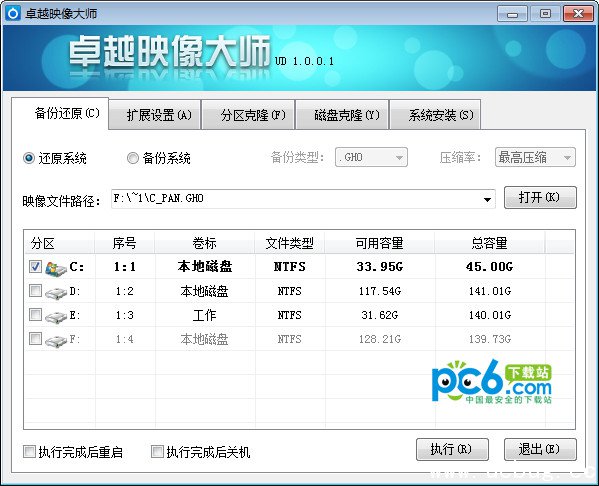Expand the 映像文件路径 dropdown arrow
This screenshot has width=599, height=486.
(487, 199)
